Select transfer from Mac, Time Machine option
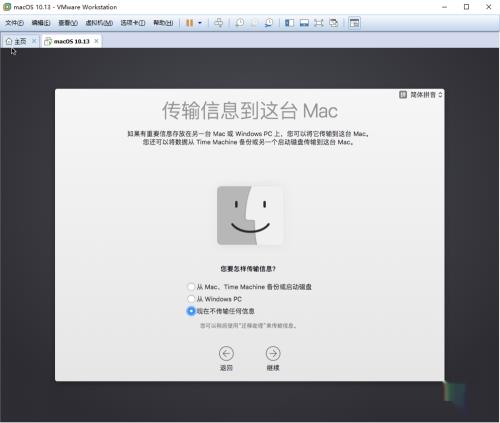The width and height of the screenshot is (500, 423). click(x=249, y=287)
